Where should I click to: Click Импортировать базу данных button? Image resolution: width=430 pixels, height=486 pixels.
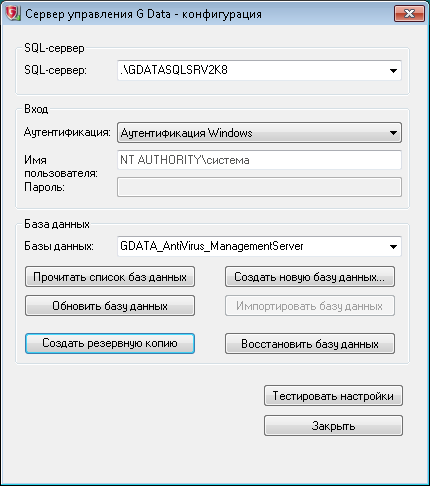point(310,306)
